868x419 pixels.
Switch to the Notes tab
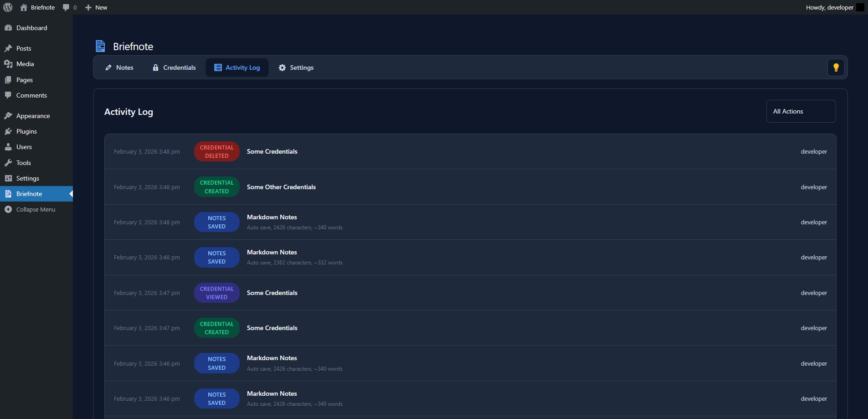click(x=119, y=67)
